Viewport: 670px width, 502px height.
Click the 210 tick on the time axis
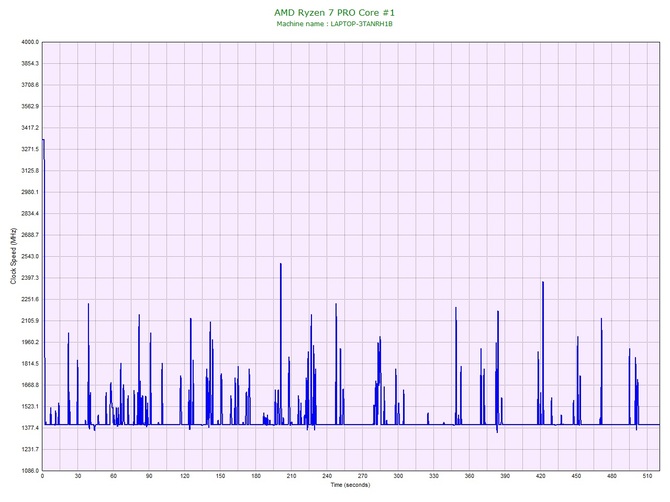291,476
